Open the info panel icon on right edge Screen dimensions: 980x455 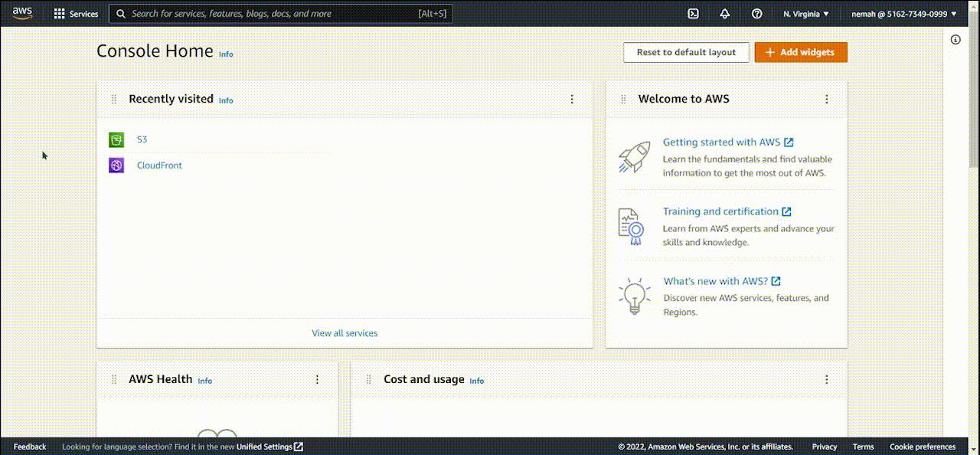955,40
